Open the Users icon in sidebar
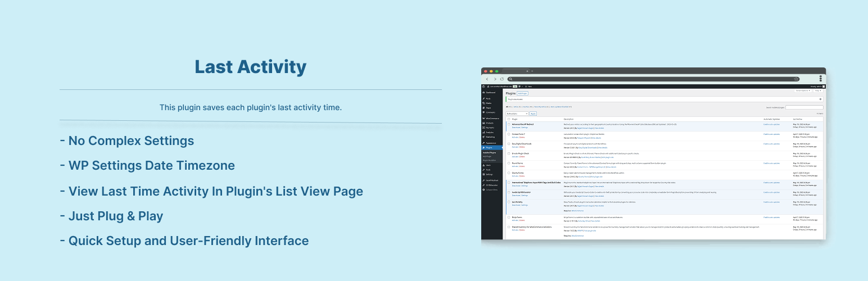 point(483,165)
